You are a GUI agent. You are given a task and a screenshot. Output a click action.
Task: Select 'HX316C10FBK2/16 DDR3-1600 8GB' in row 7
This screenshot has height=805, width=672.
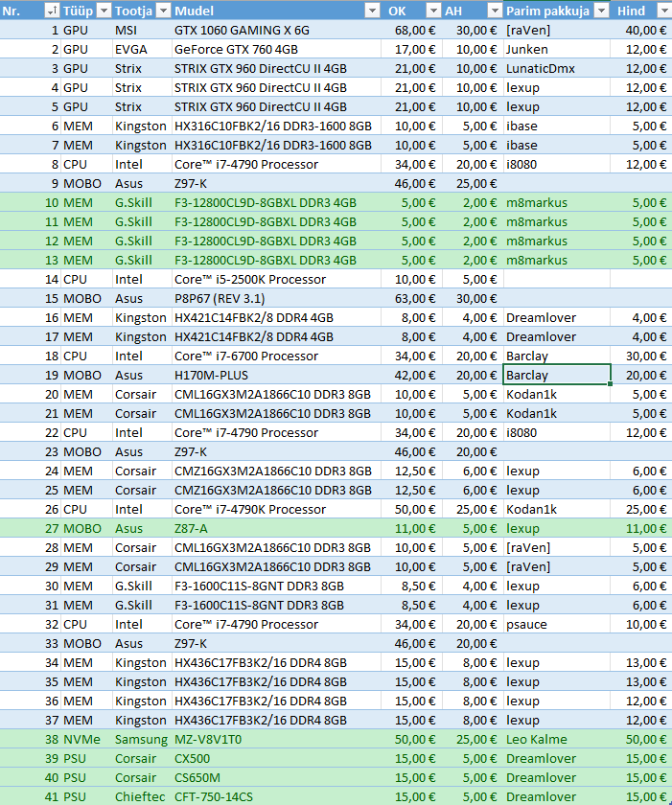coord(276,146)
